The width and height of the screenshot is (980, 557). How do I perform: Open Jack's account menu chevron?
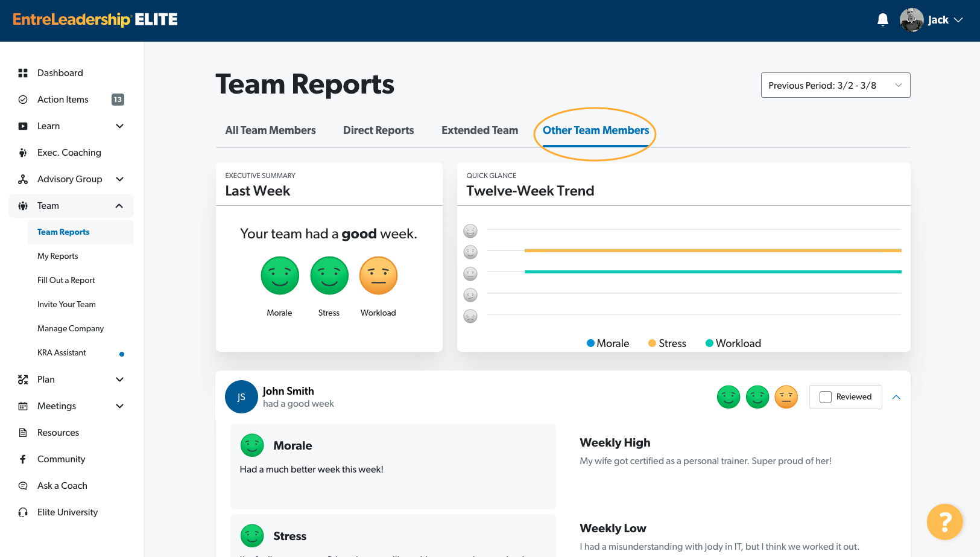click(x=958, y=20)
